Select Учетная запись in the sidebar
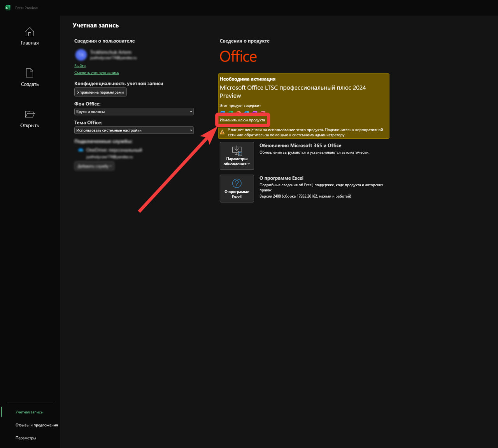The image size is (498, 448). tap(29, 412)
